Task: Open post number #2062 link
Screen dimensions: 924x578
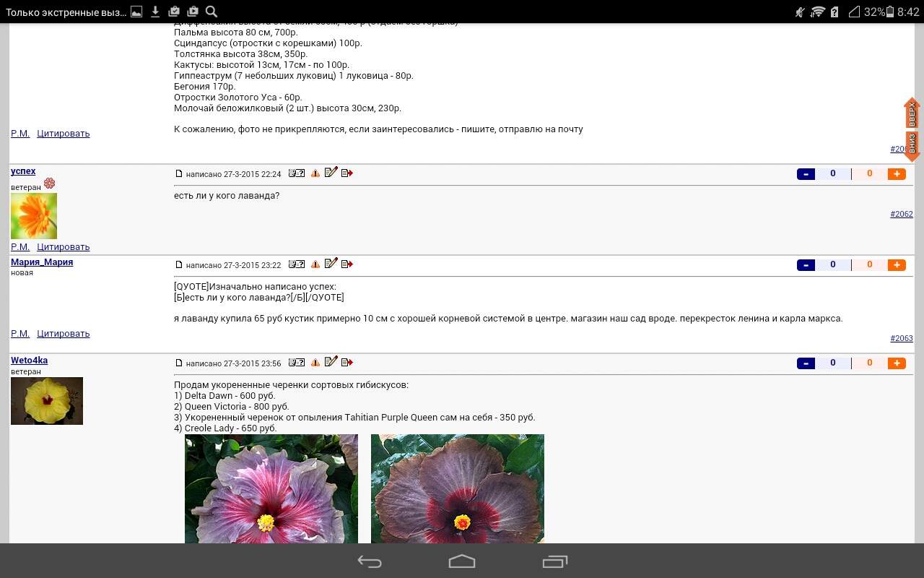Action: click(x=902, y=214)
